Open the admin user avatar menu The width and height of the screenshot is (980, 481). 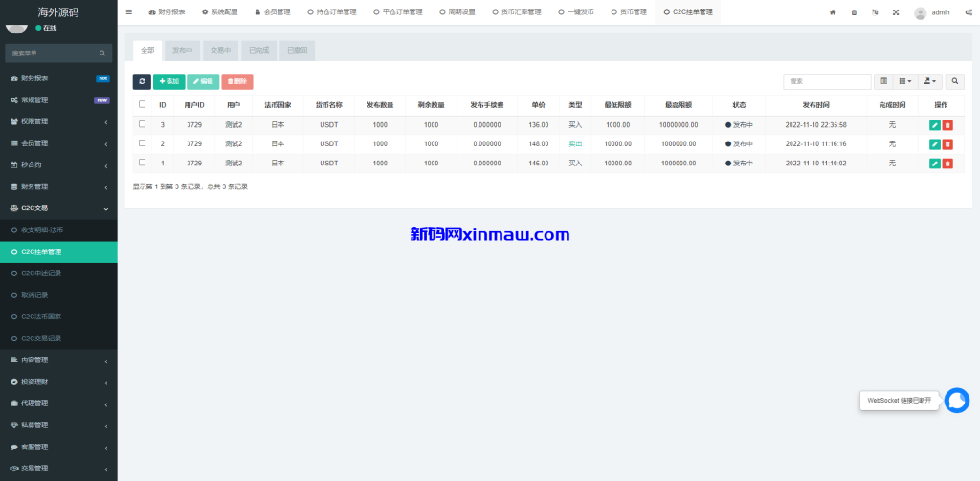tap(932, 12)
